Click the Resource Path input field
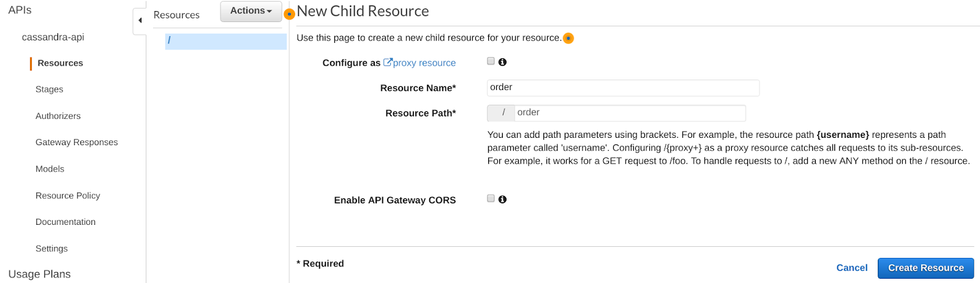980x283 pixels. click(630, 113)
